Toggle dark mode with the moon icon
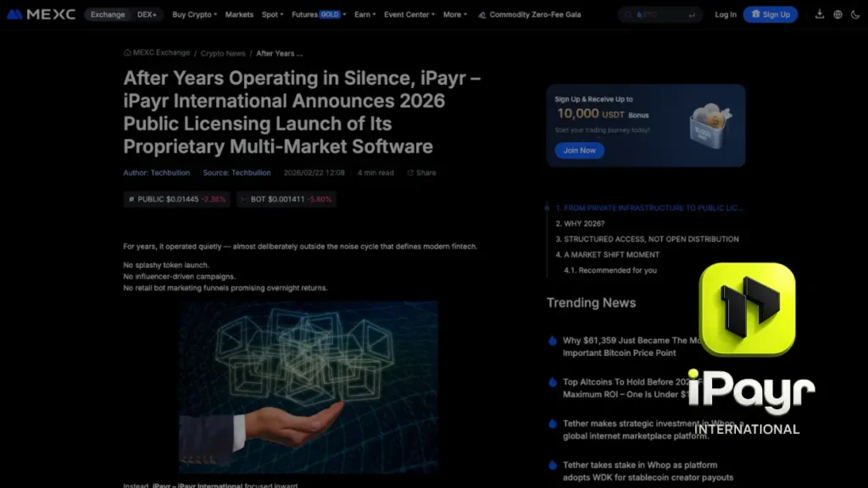The width and height of the screenshot is (868, 488). point(855,14)
